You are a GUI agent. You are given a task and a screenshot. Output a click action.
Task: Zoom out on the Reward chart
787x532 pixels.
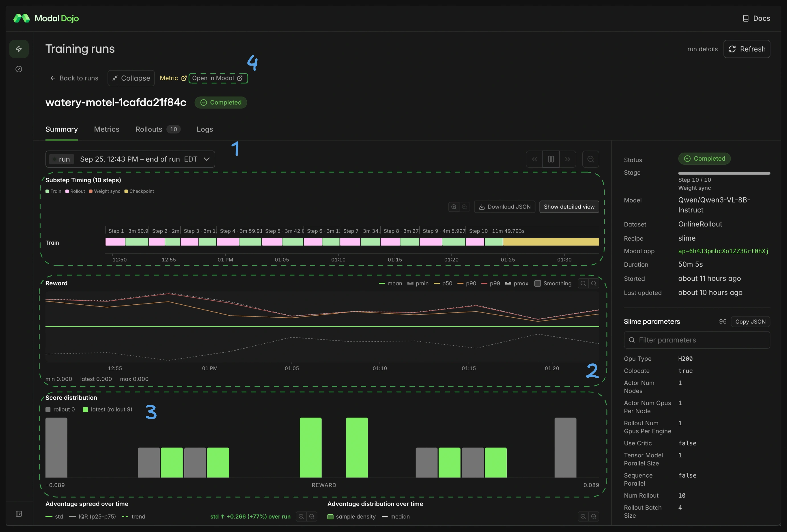click(x=594, y=283)
